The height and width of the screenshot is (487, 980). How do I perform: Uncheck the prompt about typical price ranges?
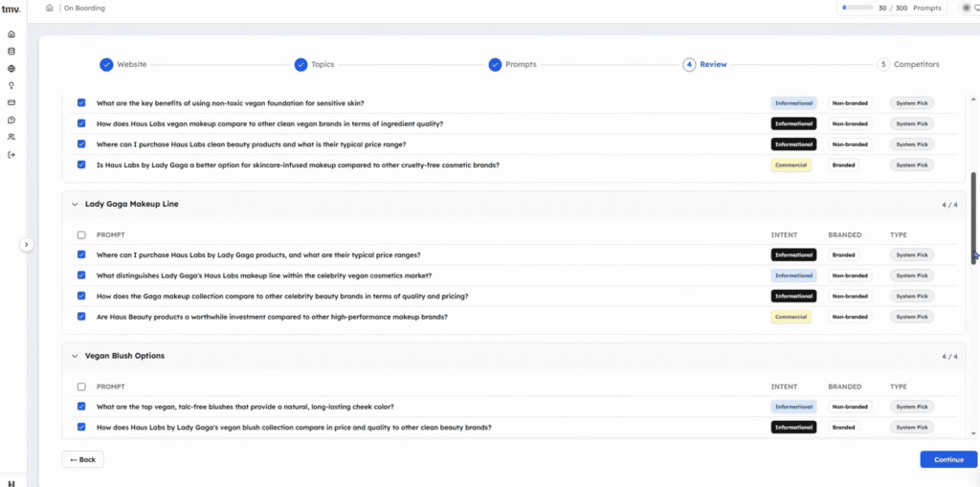(x=81, y=255)
